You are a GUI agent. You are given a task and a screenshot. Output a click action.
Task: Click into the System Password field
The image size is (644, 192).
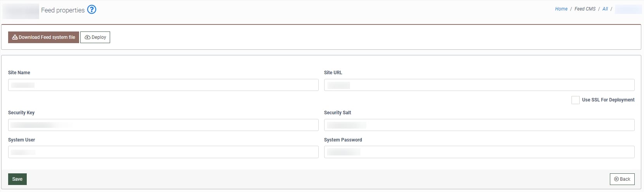[479, 152]
